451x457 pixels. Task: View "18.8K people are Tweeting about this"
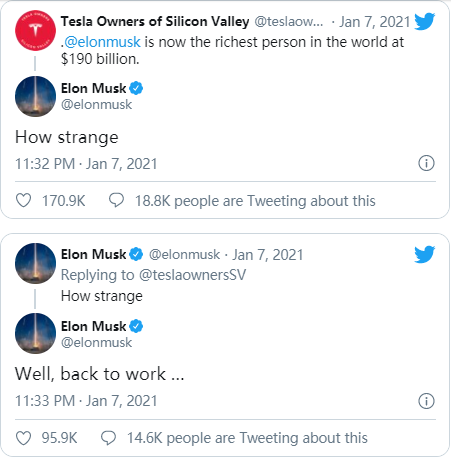tap(255, 201)
